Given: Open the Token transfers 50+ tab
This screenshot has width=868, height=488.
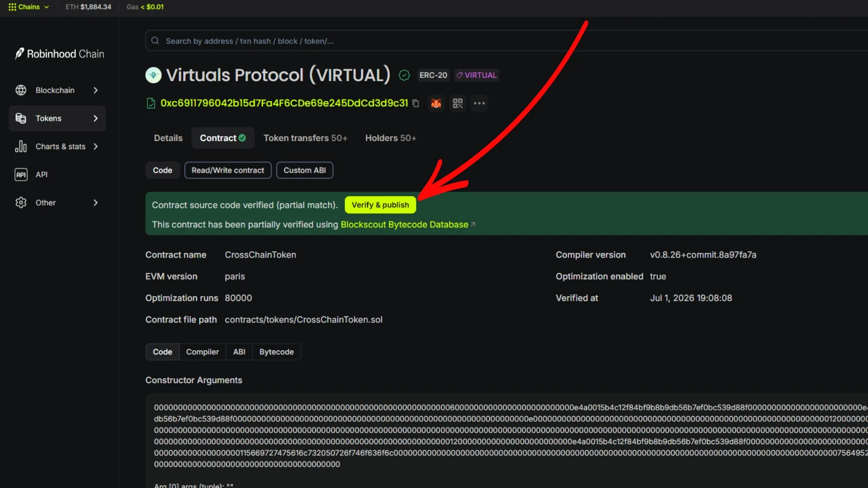Looking at the screenshot, I should click(306, 138).
